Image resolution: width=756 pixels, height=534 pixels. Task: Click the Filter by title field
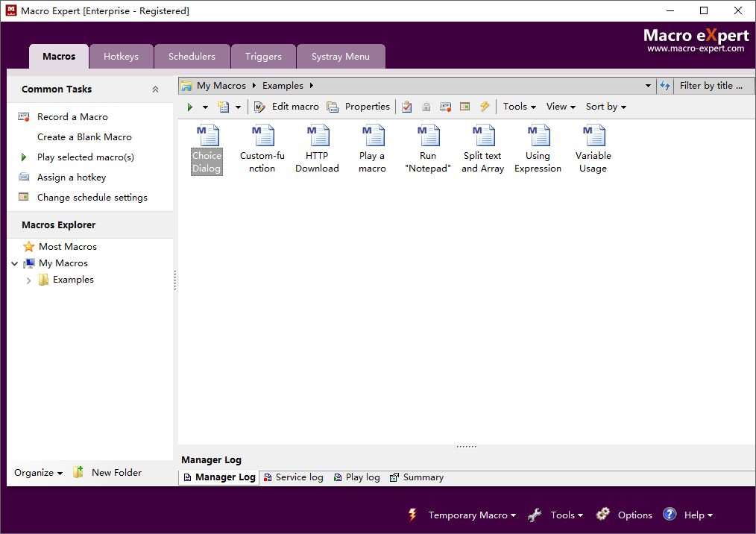[714, 86]
